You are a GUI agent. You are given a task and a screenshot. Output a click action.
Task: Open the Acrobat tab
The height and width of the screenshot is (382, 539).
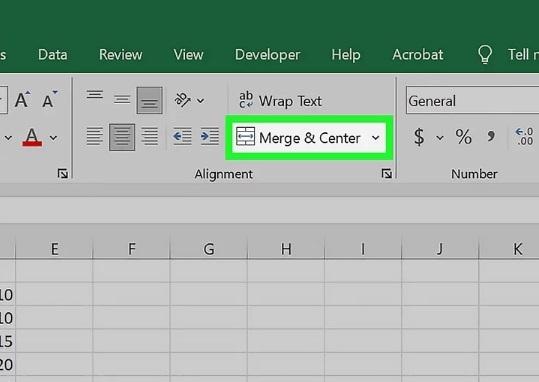pyautogui.click(x=418, y=55)
